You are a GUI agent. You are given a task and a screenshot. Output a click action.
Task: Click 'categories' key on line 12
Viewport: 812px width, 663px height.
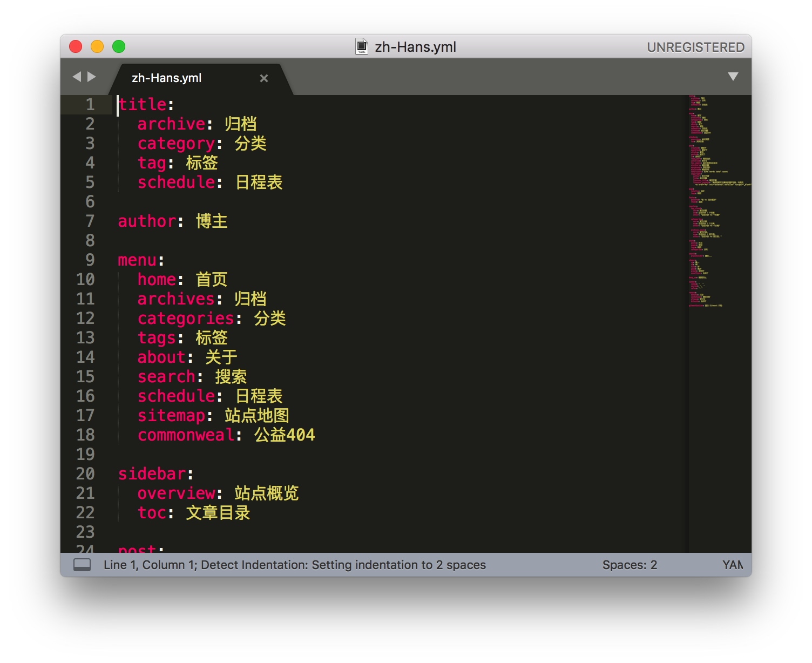click(186, 318)
